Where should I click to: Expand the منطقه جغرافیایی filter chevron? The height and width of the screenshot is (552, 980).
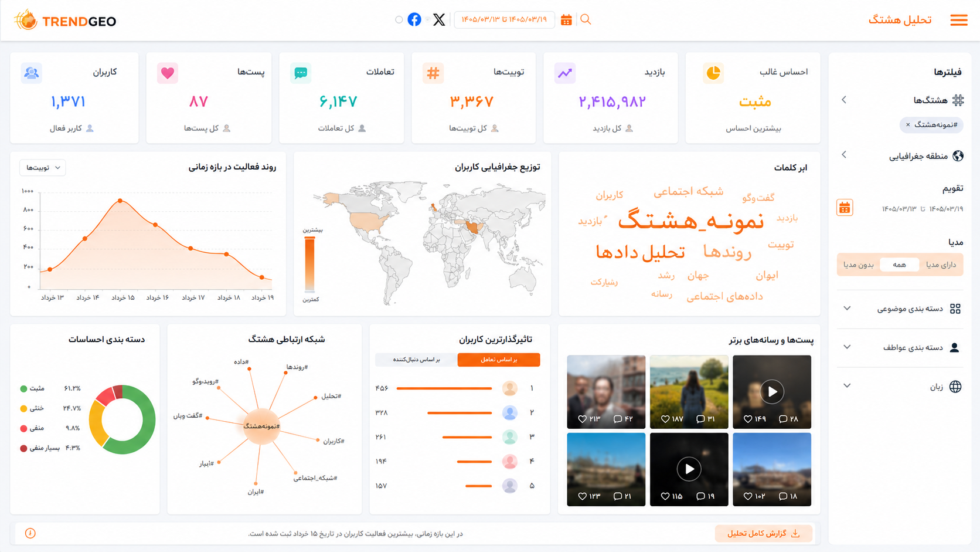pos(844,155)
